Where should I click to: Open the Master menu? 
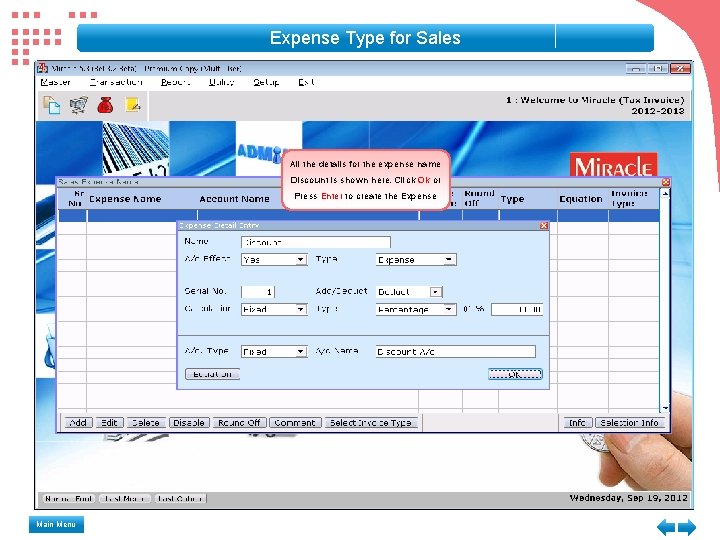coord(56,82)
